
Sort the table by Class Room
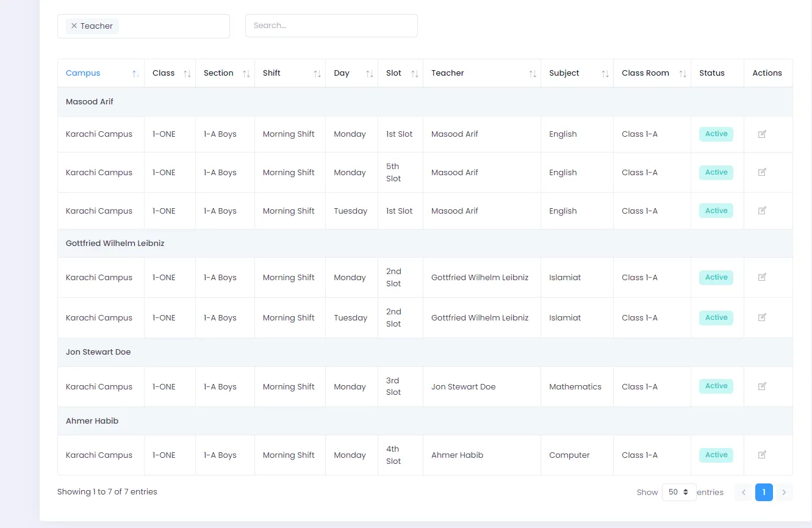(683, 73)
